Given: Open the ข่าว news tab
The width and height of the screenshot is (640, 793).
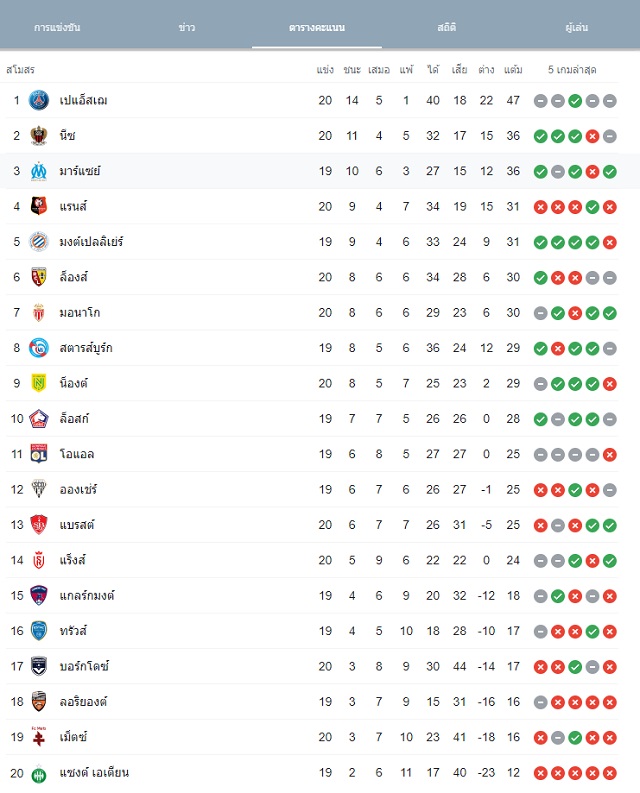Looking at the screenshot, I should pos(187,27).
